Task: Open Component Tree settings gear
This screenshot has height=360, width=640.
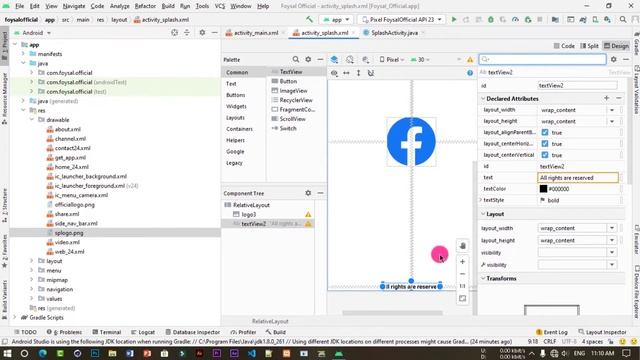Action: (x=308, y=193)
